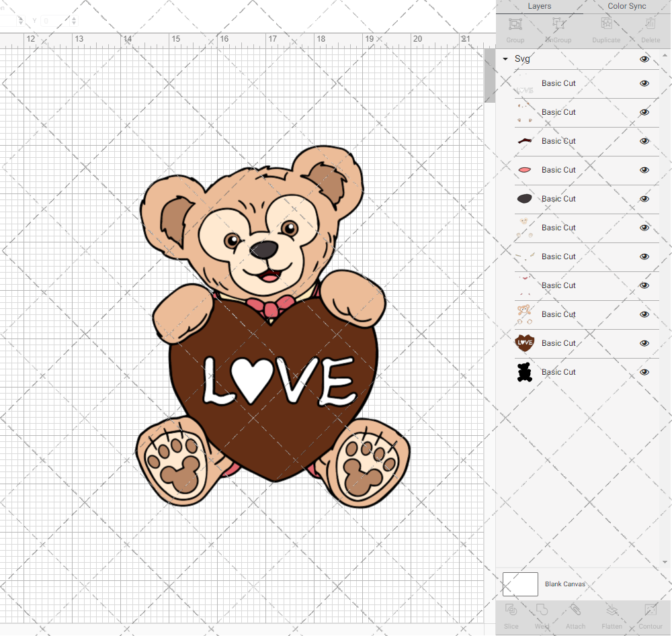672x636 pixels.
Task: Select the thin lines layer thumbnail
Action: [x=525, y=257]
